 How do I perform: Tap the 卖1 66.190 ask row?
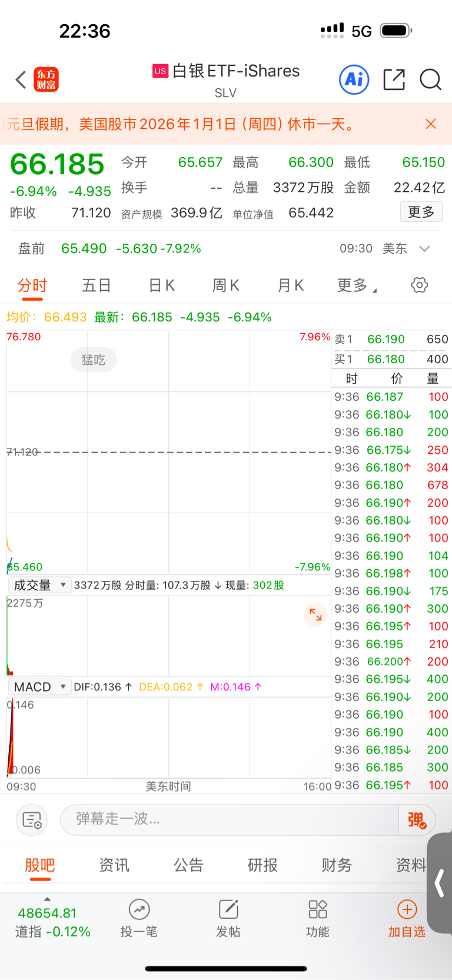pos(391,339)
